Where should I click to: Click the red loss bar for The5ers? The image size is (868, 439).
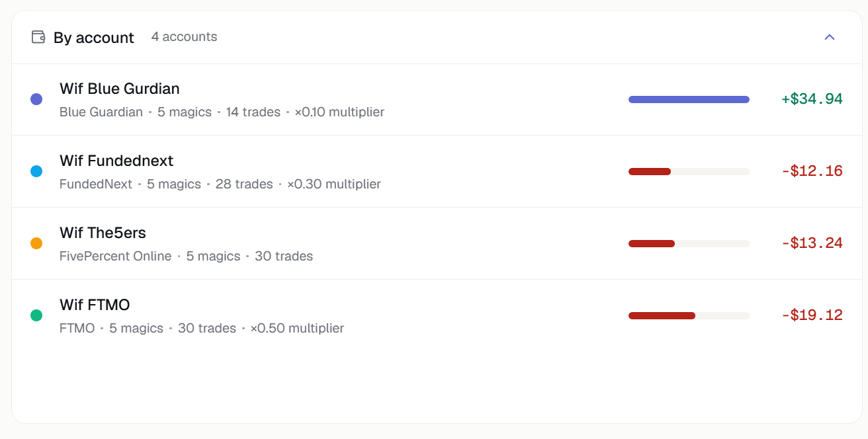click(x=652, y=243)
